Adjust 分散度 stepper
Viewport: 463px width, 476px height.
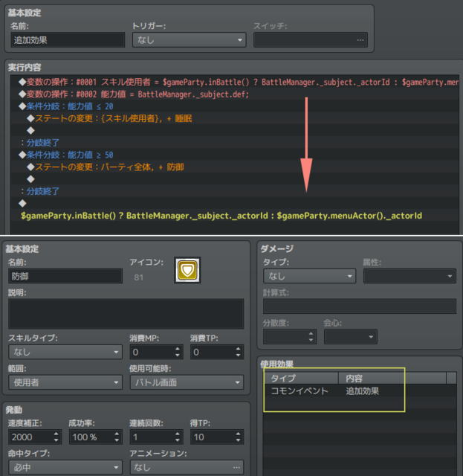(x=311, y=337)
